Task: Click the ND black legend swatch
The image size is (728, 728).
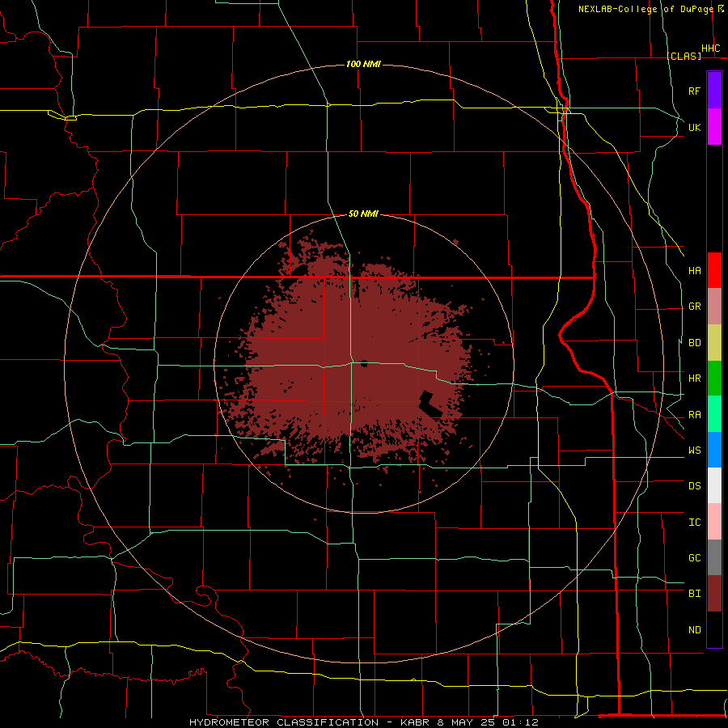Action: [x=714, y=629]
